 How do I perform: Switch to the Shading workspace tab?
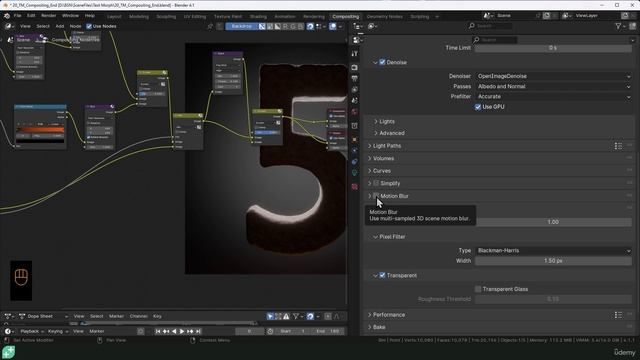click(x=258, y=17)
